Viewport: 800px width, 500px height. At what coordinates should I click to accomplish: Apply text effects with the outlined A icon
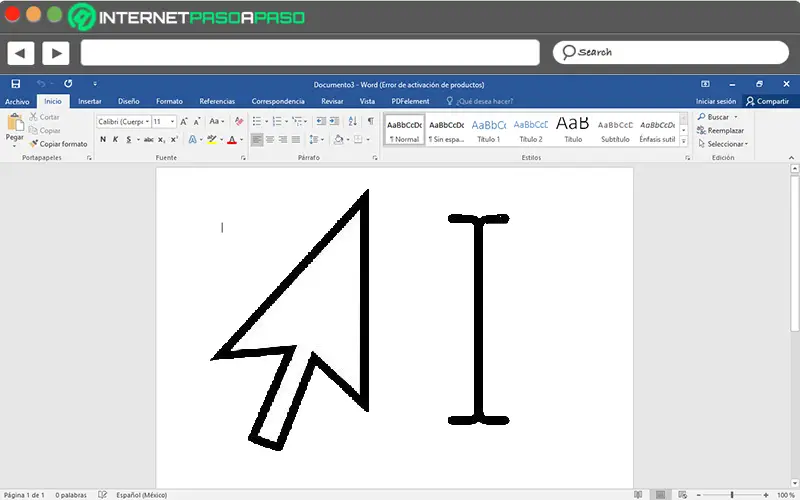(192, 139)
